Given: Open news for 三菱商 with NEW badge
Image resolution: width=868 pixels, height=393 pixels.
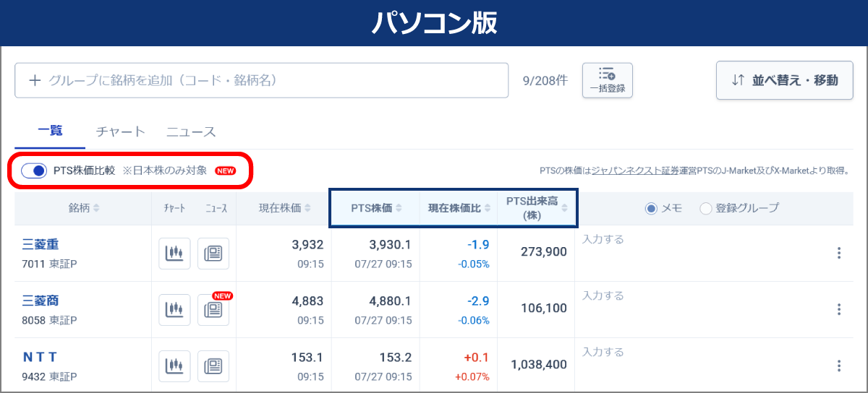Looking at the screenshot, I should (x=213, y=310).
